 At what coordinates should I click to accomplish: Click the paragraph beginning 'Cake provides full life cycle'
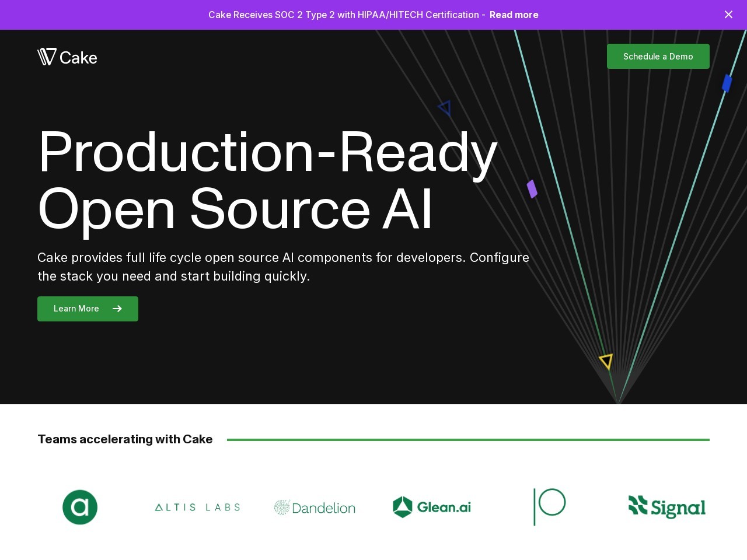[284, 267]
